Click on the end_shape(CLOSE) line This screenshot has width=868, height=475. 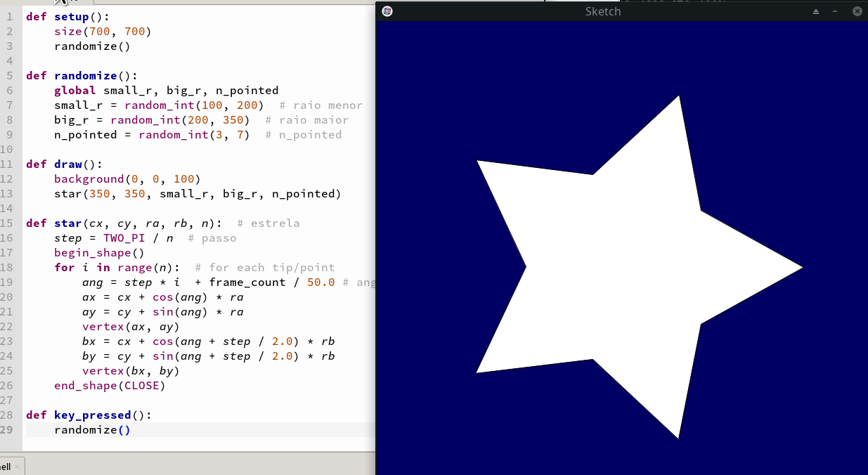pos(109,386)
